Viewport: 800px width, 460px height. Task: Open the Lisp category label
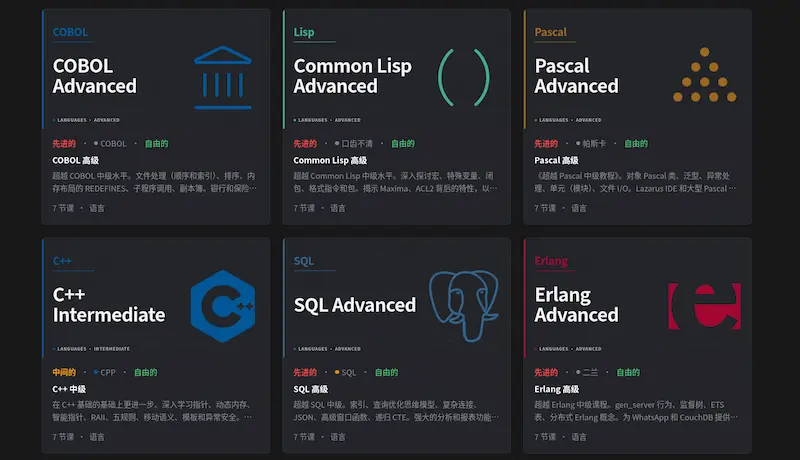304,32
